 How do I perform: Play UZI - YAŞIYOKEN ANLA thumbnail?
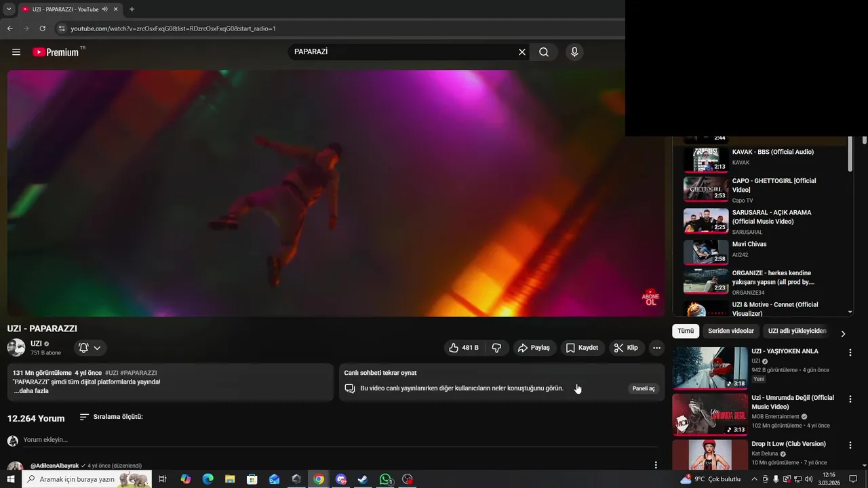coord(710,368)
